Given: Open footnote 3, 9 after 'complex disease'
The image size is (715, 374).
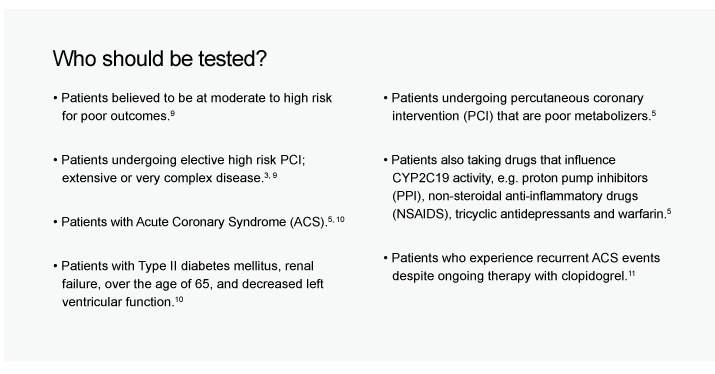Looking at the screenshot, I should [x=270, y=175].
